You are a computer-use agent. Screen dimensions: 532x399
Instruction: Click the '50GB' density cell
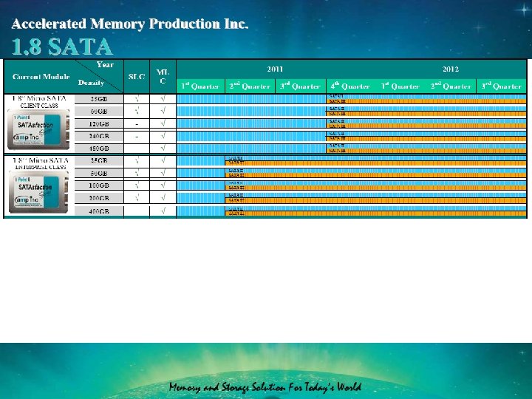point(99,174)
